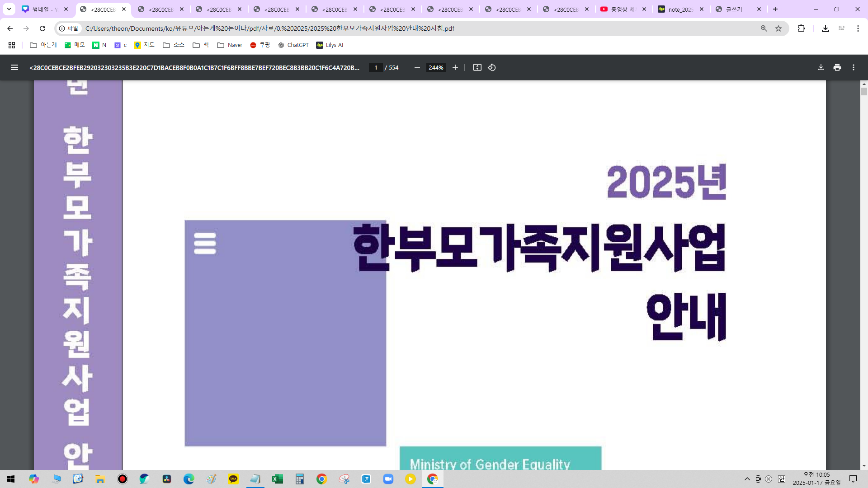The width and height of the screenshot is (868, 488).
Task: Bookmark this page with the star icon
Action: (x=778, y=28)
